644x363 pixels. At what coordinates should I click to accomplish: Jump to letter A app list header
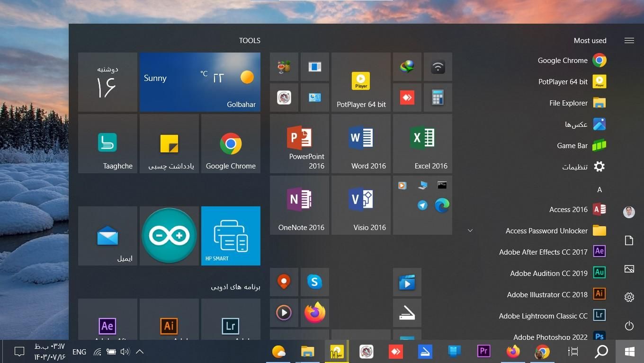click(599, 189)
